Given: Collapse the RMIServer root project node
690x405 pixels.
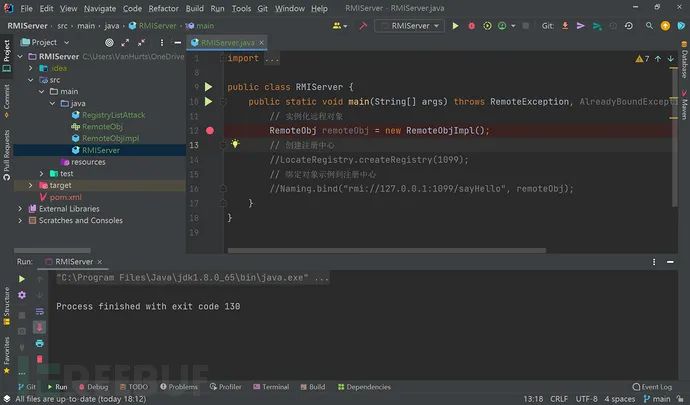Looking at the screenshot, I should (x=20, y=56).
